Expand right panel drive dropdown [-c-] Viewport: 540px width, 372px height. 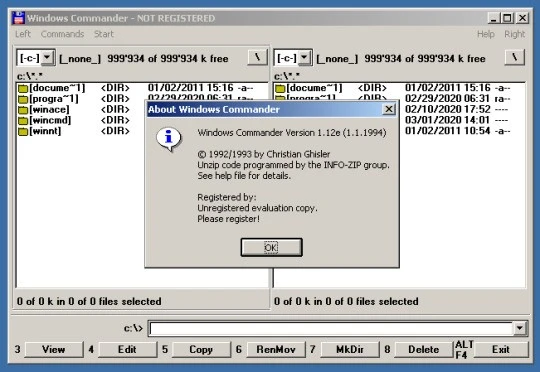(x=304, y=57)
